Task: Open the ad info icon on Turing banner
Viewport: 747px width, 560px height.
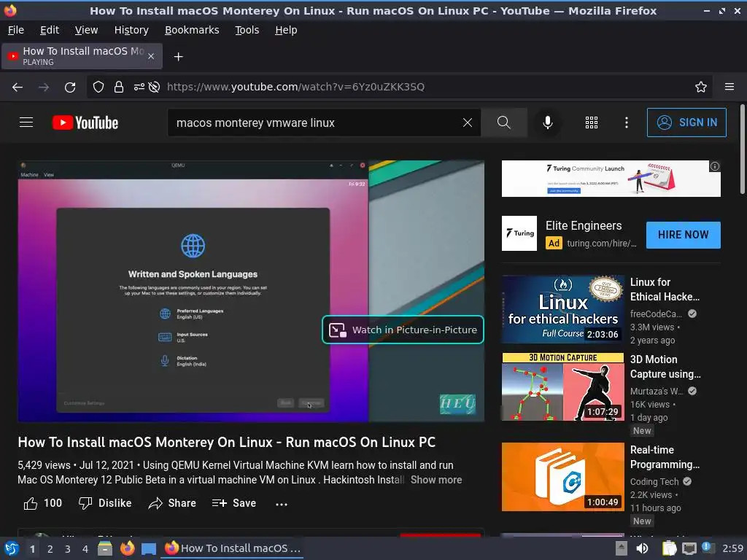Action: [715, 166]
